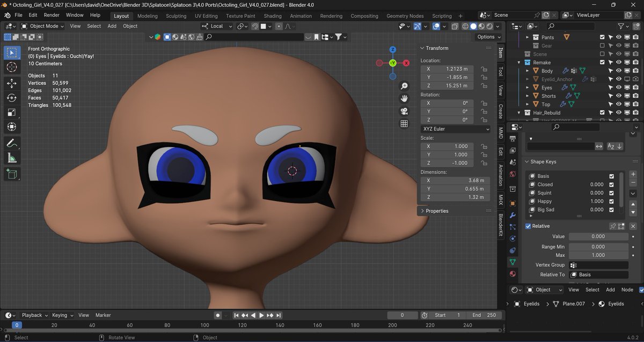Open the Local transform orientation dropdown
This screenshot has height=342, width=644.
click(217, 26)
